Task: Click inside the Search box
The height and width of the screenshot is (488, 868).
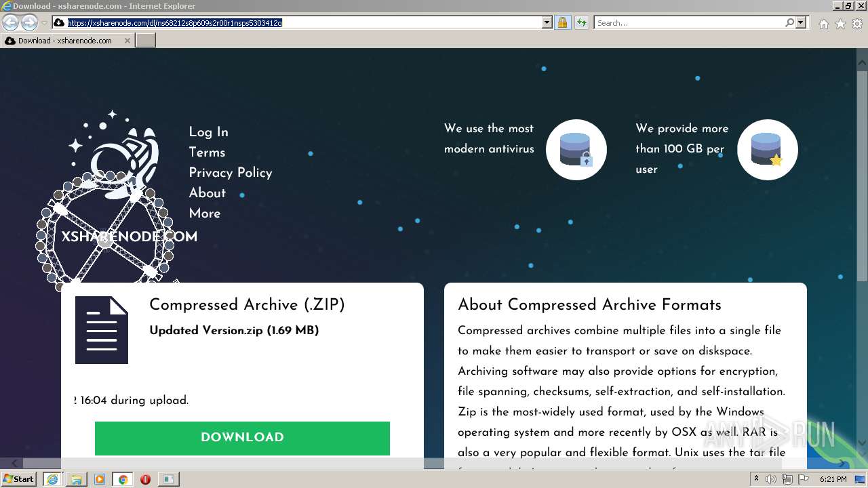Action: pyautogui.click(x=688, y=22)
